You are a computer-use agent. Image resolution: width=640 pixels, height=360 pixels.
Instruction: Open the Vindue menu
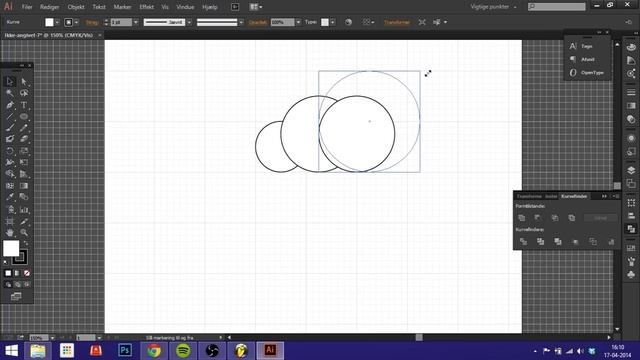185,7
